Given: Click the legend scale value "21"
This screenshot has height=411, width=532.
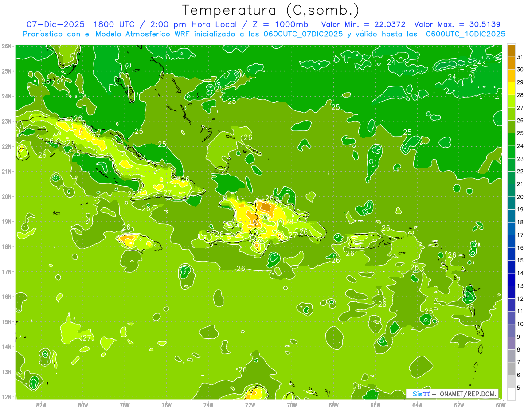Looking at the screenshot, I should 520,184.
